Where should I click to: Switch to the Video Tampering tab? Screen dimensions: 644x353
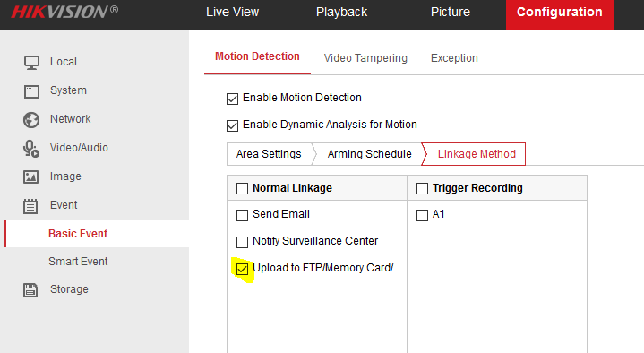(x=365, y=58)
